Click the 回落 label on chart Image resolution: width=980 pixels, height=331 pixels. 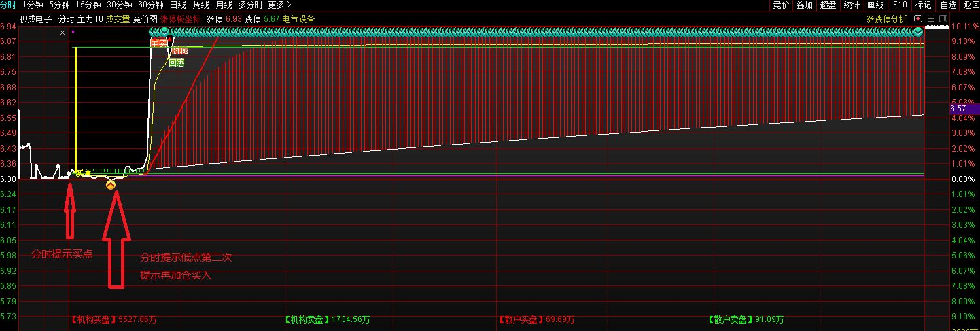click(x=176, y=63)
